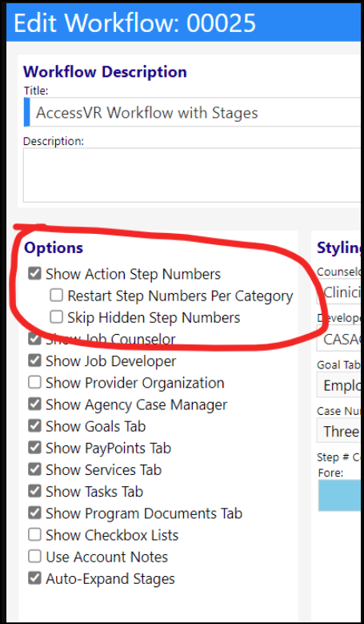Open the Goal Tab dropdown showing Emplo
The height and width of the screenshot is (624, 364).
click(341, 384)
